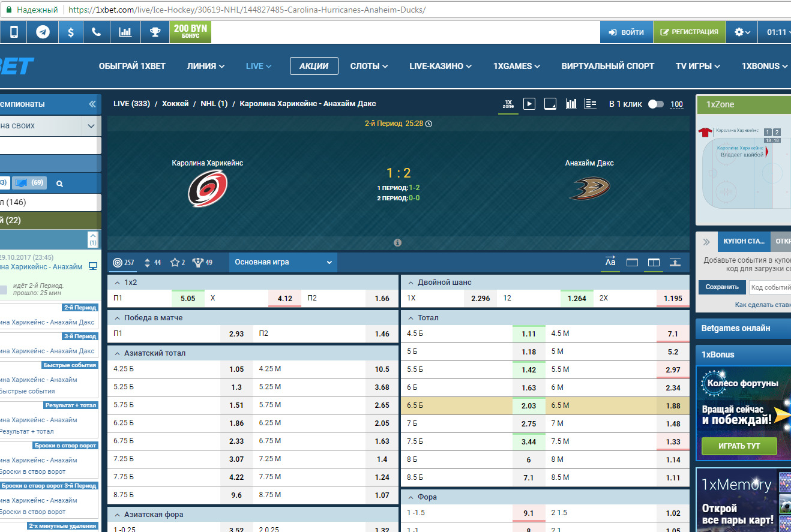Image resolution: width=791 pixels, height=532 pixels.
Task: Open the settings gear dropdown
Action: (x=742, y=32)
